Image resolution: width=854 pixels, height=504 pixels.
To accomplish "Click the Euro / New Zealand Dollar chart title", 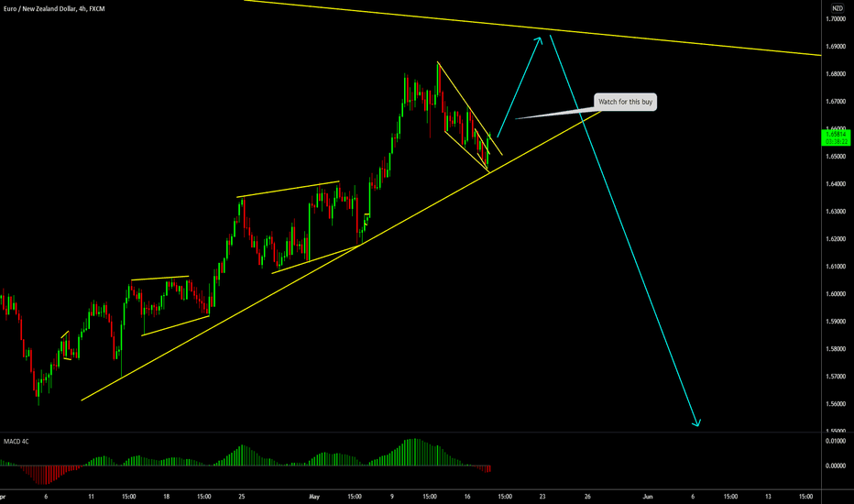I will (54, 9).
